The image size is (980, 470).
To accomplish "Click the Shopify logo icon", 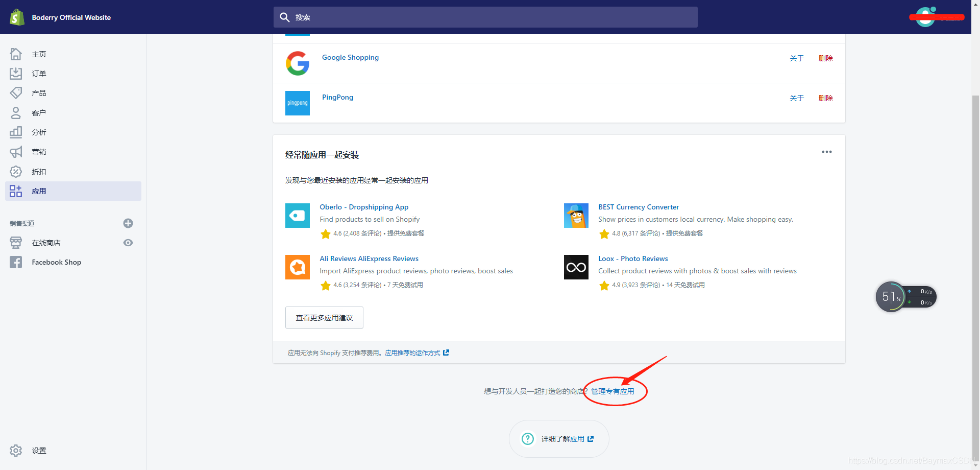I will tap(17, 17).
